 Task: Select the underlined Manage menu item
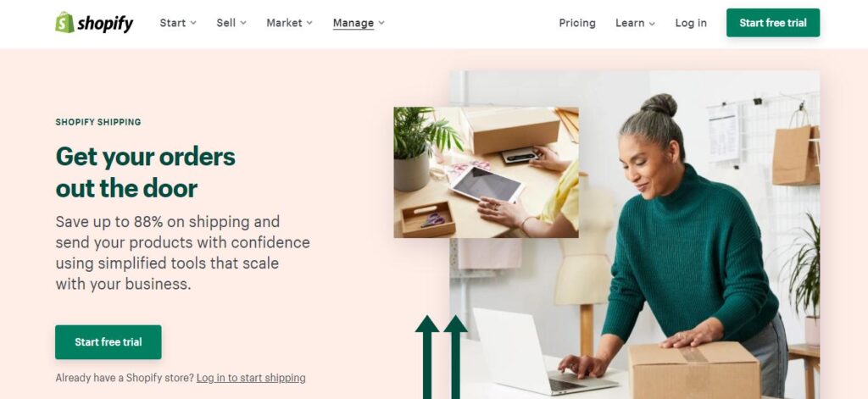click(x=353, y=23)
